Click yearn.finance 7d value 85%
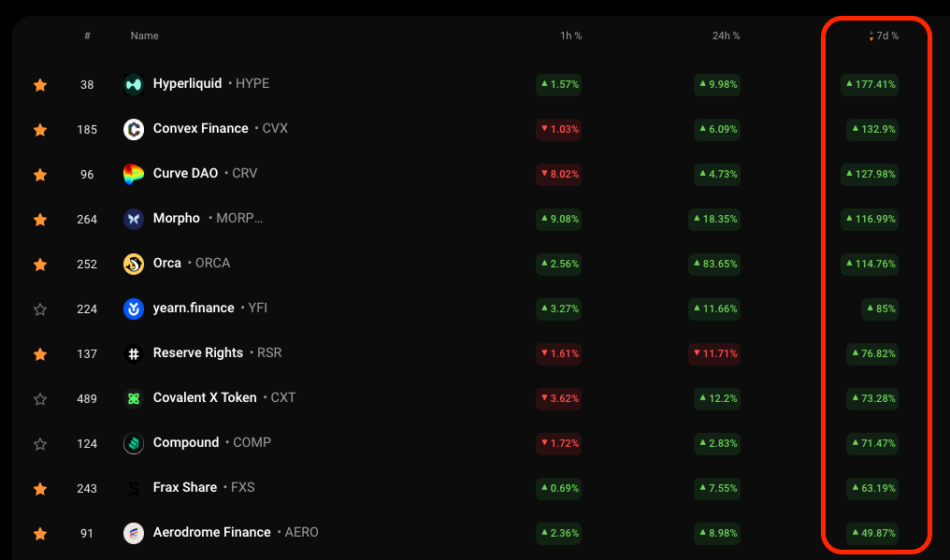 click(880, 309)
